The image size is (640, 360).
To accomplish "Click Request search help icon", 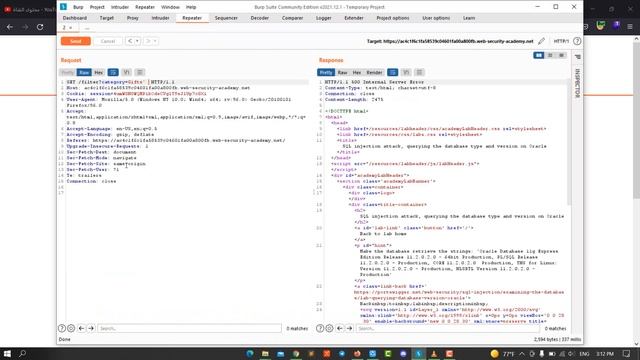I will point(62,328).
